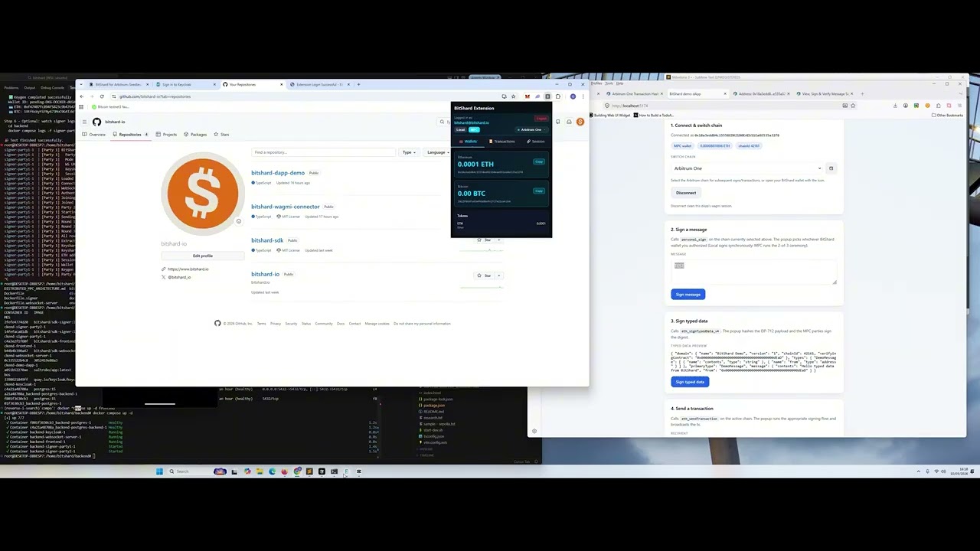Click the Chrome back arrow
The image size is (980, 551).
point(82,96)
